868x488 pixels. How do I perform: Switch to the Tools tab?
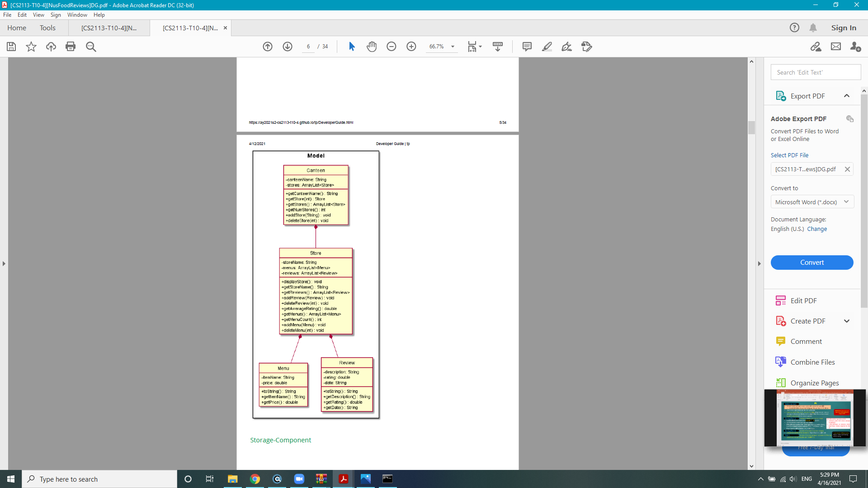coord(47,28)
